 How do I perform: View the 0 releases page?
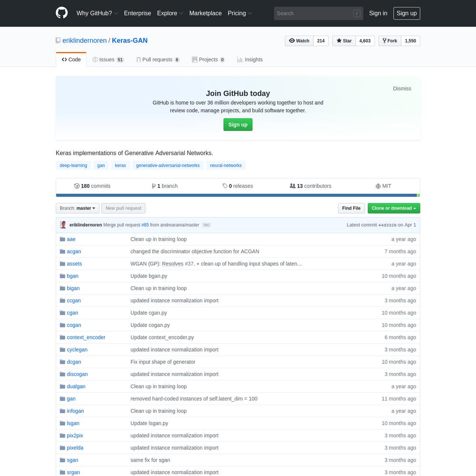click(238, 186)
